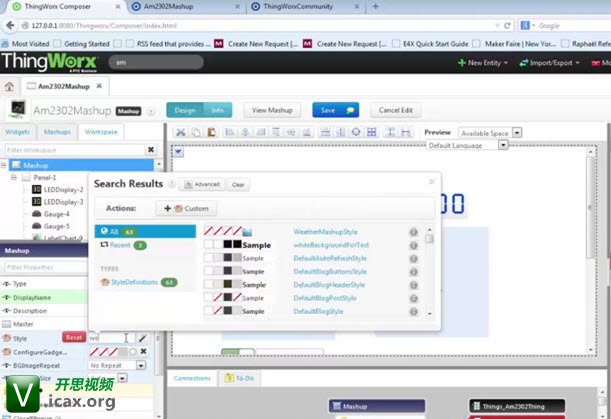
Task: Click the small icon beside the Mashup badge
Action: point(150,111)
